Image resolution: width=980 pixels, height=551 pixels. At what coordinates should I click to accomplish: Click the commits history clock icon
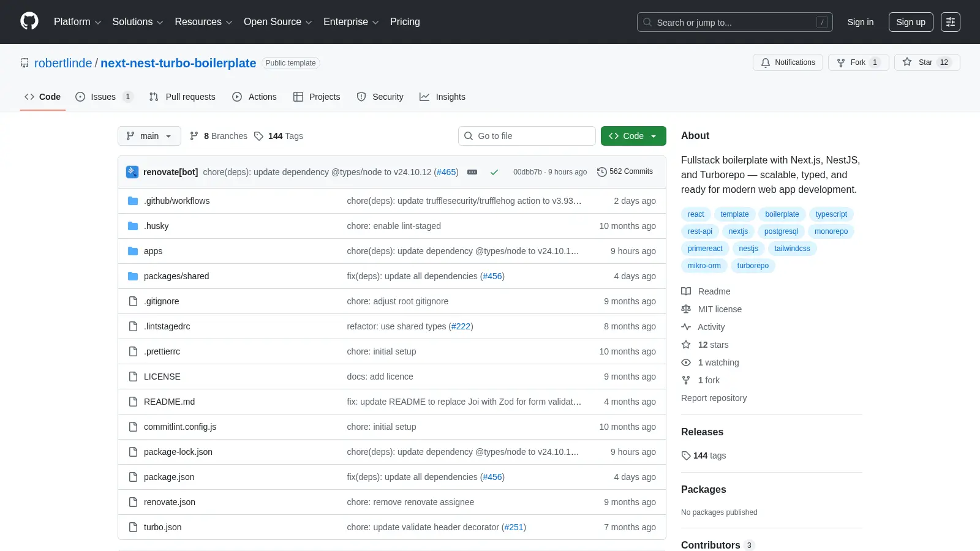601,172
